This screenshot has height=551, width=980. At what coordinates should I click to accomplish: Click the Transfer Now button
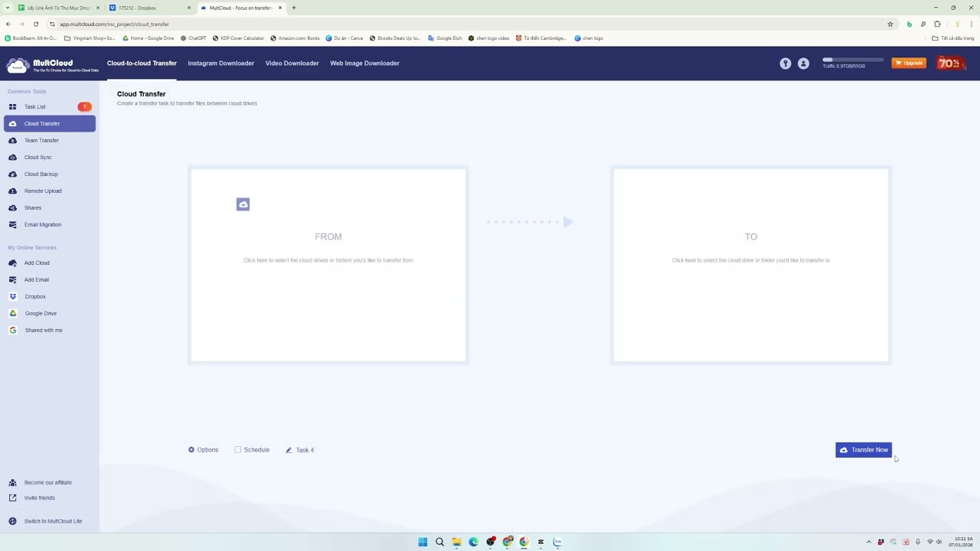click(864, 450)
